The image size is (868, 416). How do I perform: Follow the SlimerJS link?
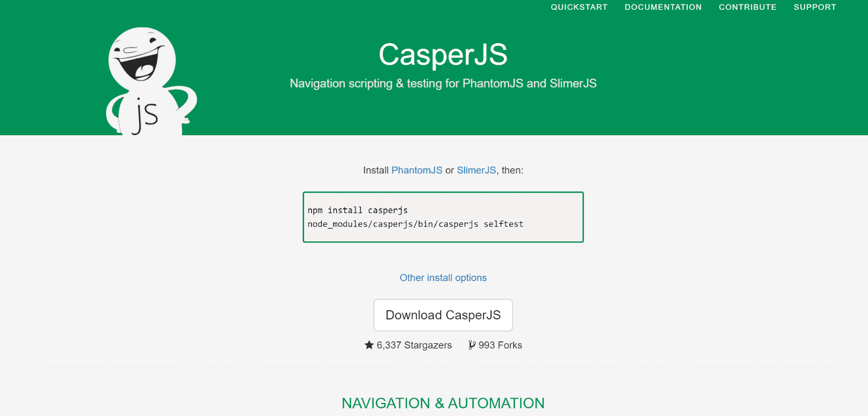476,171
